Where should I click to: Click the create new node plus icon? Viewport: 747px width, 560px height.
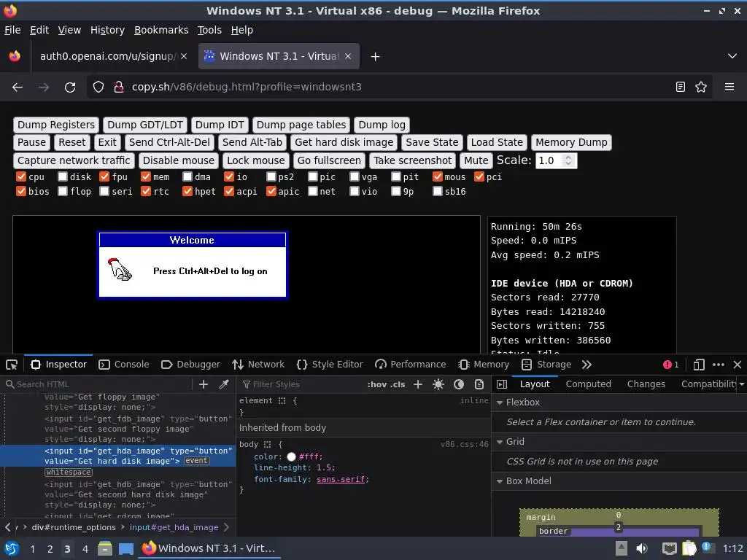tap(204, 384)
